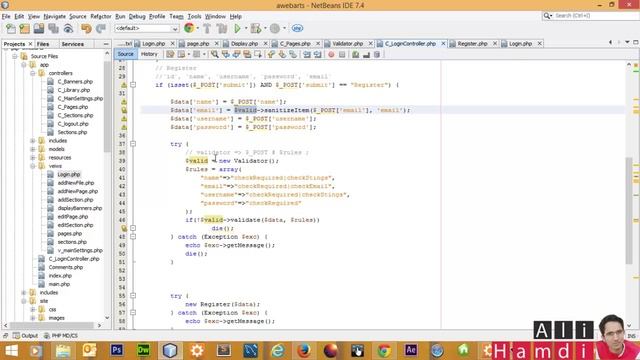
Task: Click the Redo arrow icon
Action: [100, 29]
